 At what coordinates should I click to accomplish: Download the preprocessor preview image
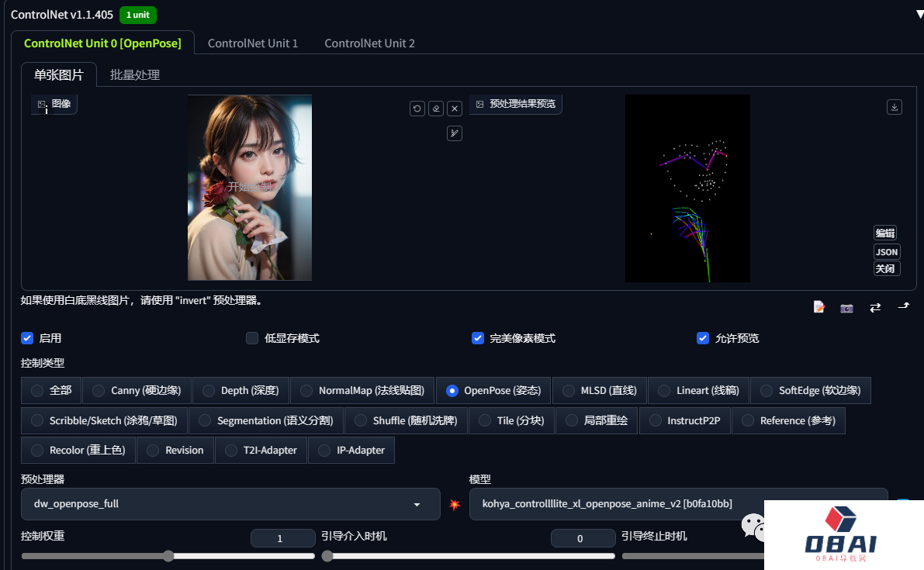(x=894, y=108)
